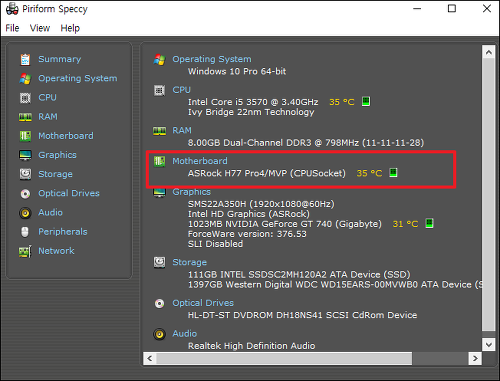Open Graphics section from the sidebar
This screenshot has width=500, height=381.
[x=57, y=155]
